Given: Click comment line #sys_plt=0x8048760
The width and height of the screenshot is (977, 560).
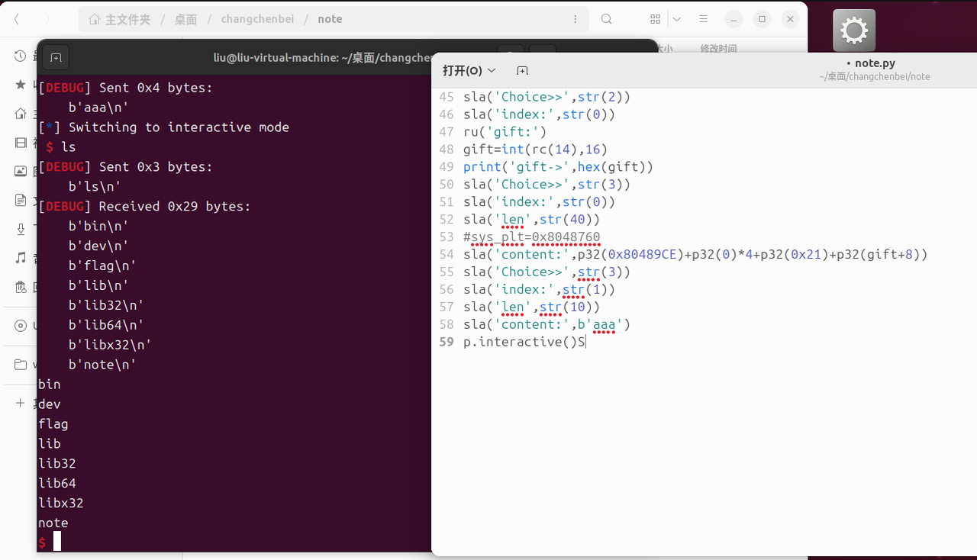Looking at the screenshot, I should click(531, 237).
